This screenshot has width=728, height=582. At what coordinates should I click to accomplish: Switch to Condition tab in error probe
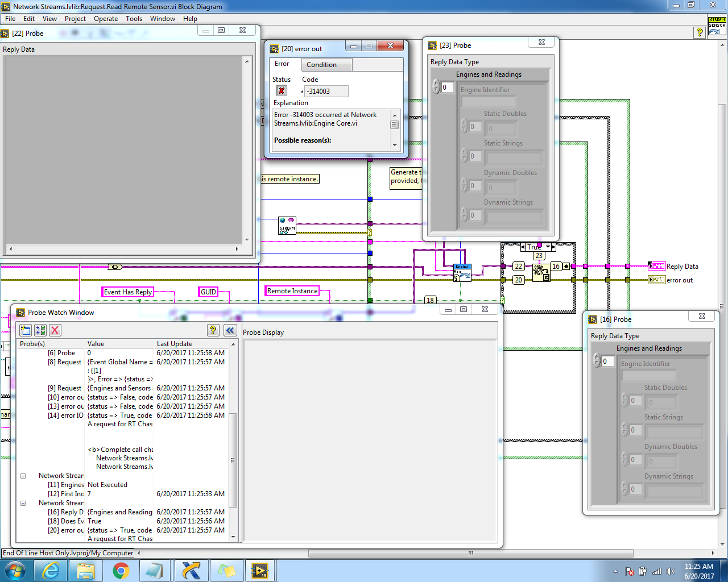pos(326,64)
